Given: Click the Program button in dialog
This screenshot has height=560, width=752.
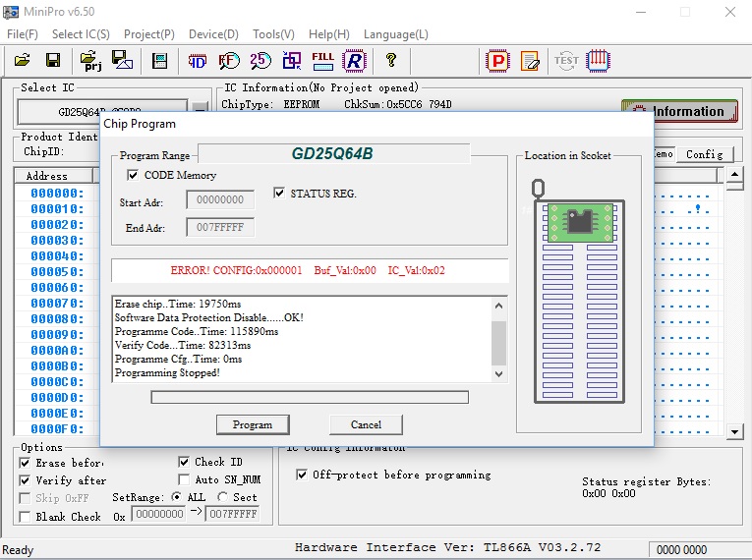Looking at the screenshot, I should (253, 424).
